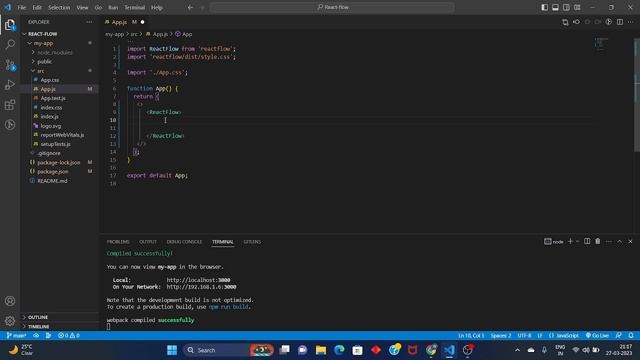Switch to the OUTPUT tab
The image size is (640, 360).
(148, 242)
